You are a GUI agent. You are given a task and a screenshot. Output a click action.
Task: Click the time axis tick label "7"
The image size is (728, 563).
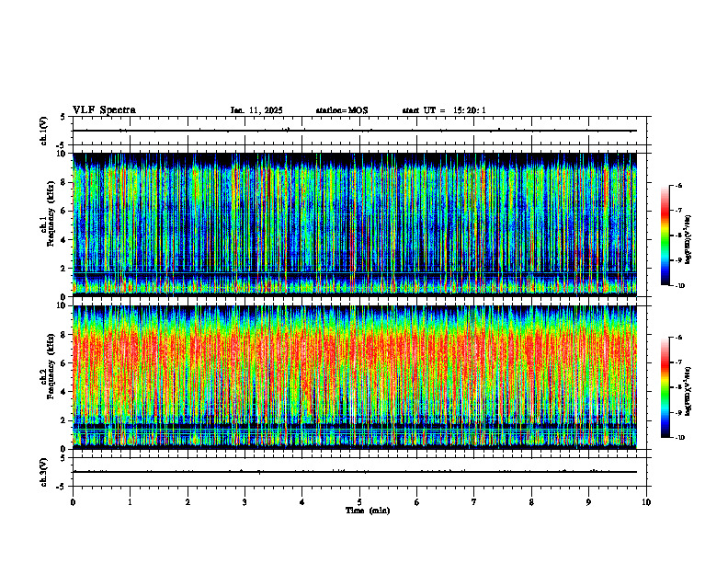click(x=474, y=502)
